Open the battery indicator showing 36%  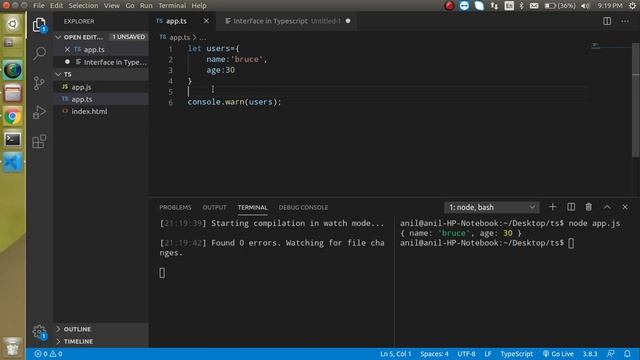560,6
